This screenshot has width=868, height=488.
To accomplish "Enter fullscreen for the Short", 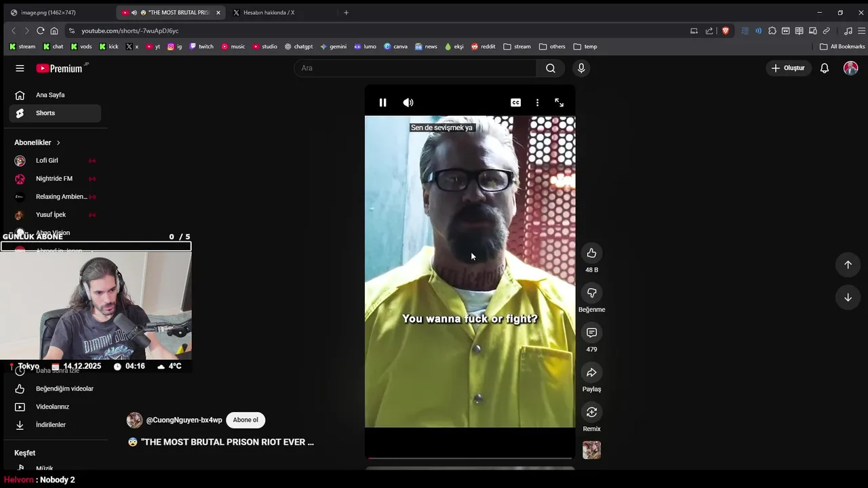I will point(559,102).
